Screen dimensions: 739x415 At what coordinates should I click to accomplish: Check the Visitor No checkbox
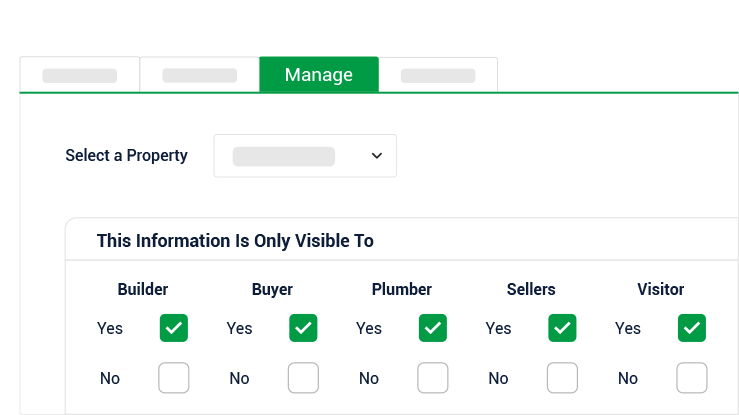(x=692, y=378)
